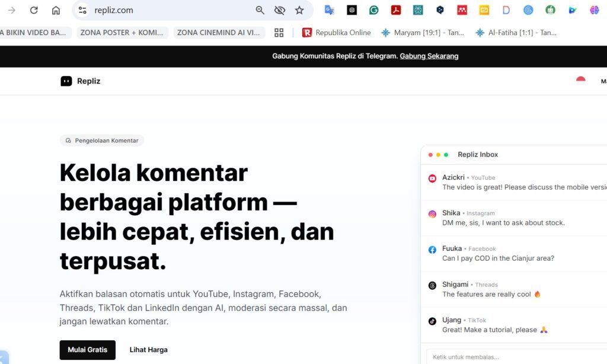The height and width of the screenshot is (364, 607).
Task: Open the BIKIN VIDEO BA... bookmark
Action: (x=36, y=33)
